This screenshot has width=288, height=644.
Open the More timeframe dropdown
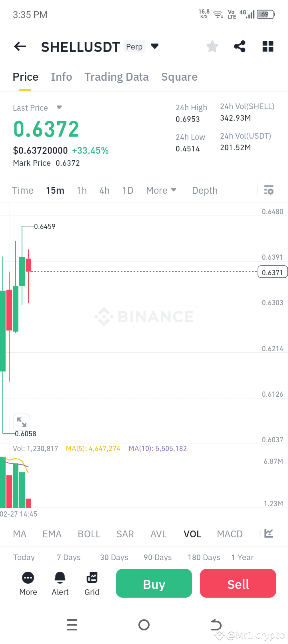pos(161,191)
